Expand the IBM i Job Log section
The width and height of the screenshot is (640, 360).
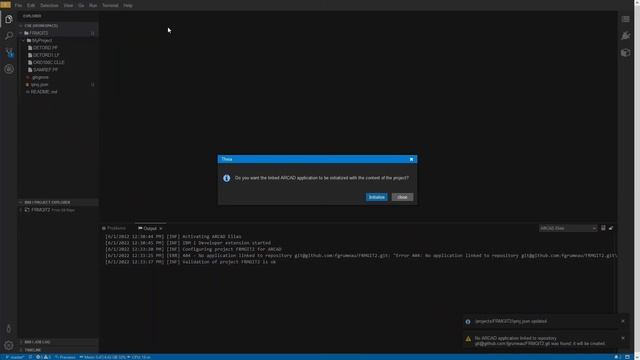(x=58, y=342)
